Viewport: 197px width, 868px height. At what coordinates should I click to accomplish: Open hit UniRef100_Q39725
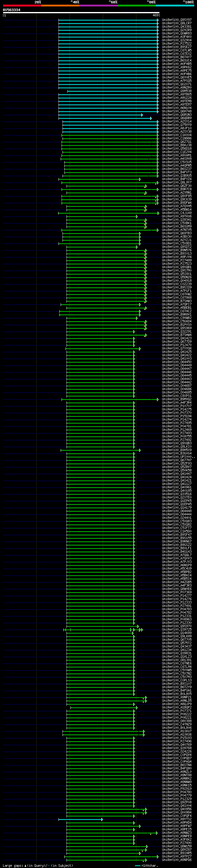coord(177,629)
